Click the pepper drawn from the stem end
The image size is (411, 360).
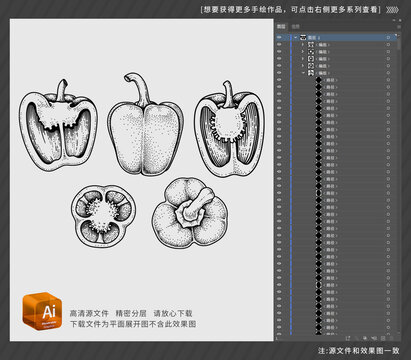coord(190,213)
